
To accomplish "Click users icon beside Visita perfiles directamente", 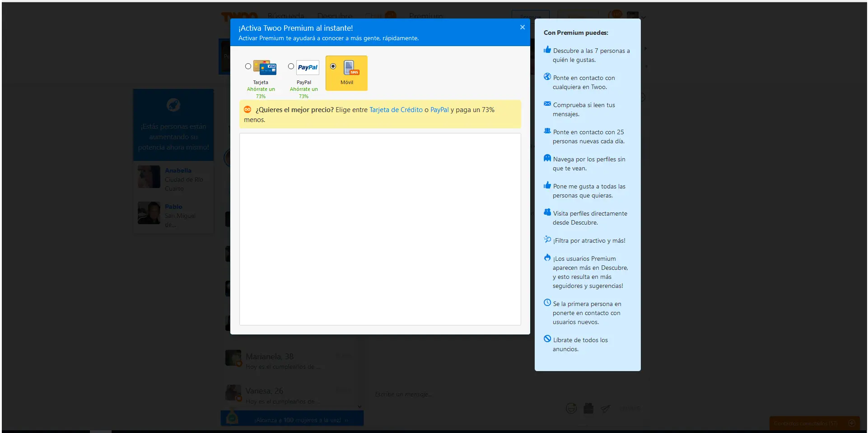I will [547, 212].
